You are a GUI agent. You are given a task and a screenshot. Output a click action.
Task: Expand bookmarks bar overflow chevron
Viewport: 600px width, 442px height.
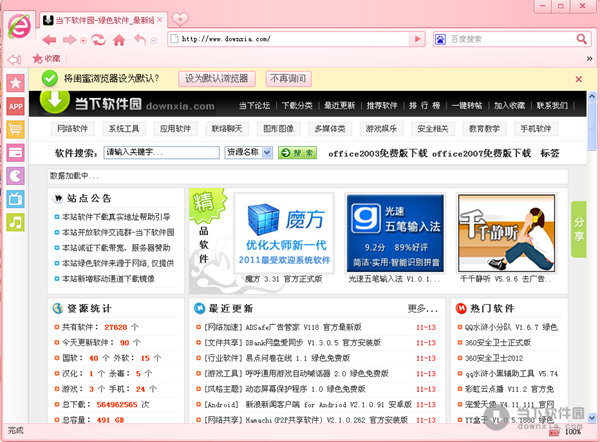pos(590,59)
